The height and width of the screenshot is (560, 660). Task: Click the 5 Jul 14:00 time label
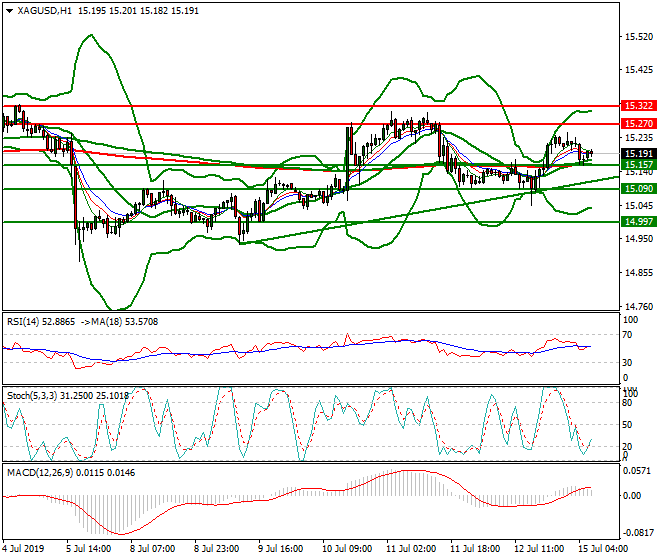coord(89,549)
